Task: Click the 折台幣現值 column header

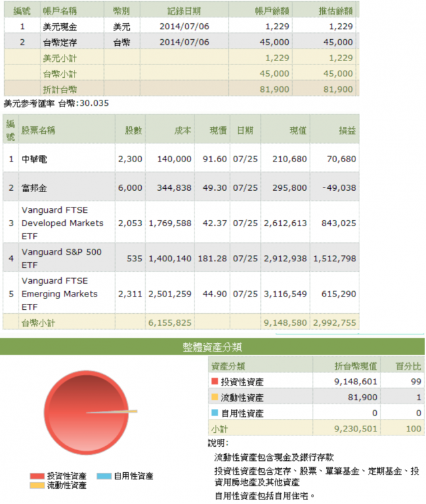Action: 355,366
